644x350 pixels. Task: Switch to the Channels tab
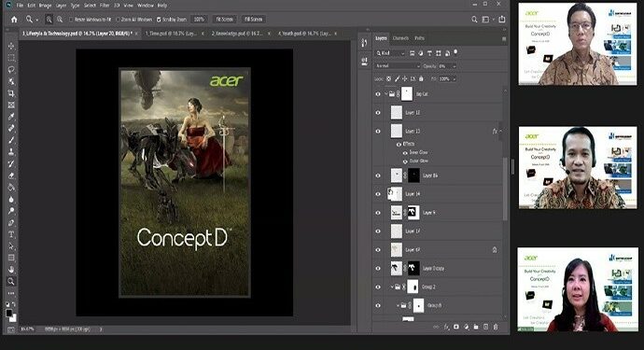(x=400, y=38)
